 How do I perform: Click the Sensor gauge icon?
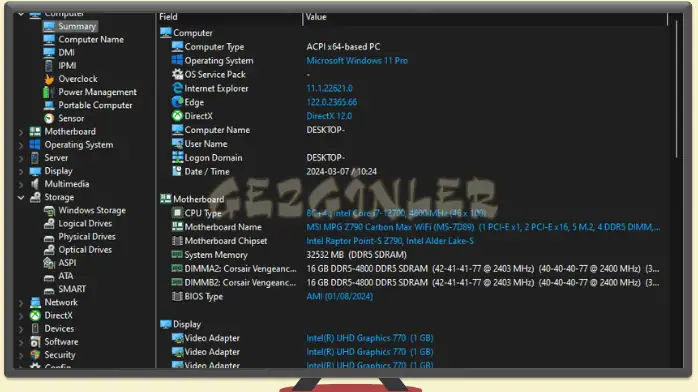click(49, 118)
